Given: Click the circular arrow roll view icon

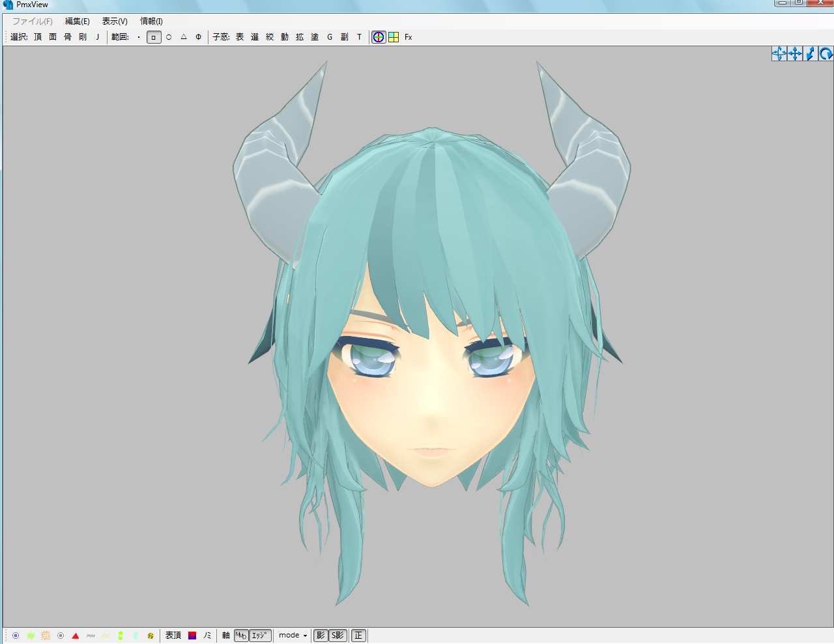Looking at the screenshot, I should (x=826, y=53).
